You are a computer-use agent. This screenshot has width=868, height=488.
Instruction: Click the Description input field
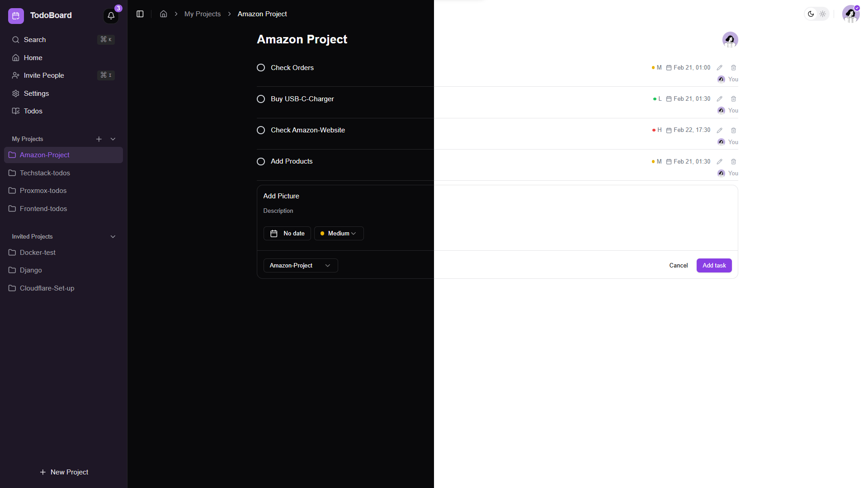pyautogui.click(x=497, y=211)
